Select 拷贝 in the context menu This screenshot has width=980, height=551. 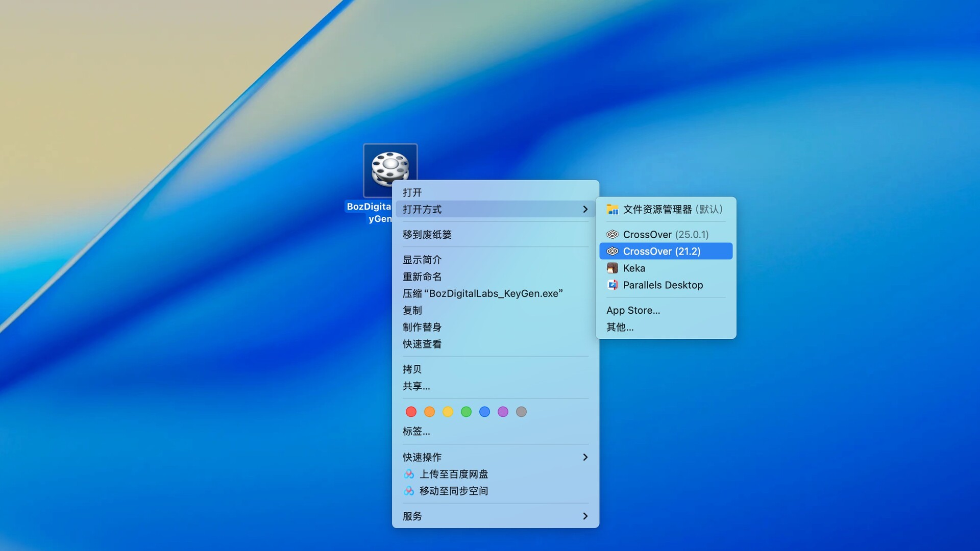[x=495, y=369]
